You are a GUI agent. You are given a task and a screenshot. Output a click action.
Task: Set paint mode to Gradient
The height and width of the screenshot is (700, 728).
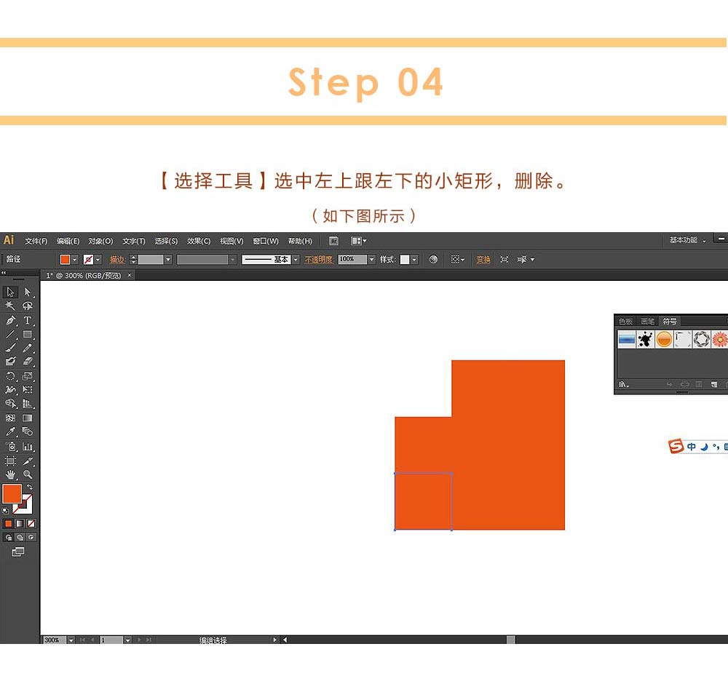pos(20,524)
